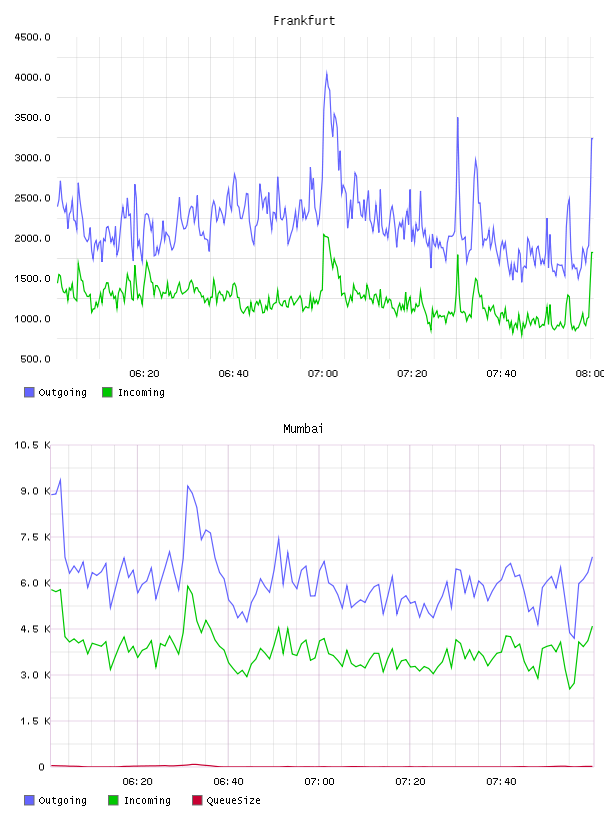
Task: Click the 1.5 K y-axis label on Mumbai chart
Action: 35,721
